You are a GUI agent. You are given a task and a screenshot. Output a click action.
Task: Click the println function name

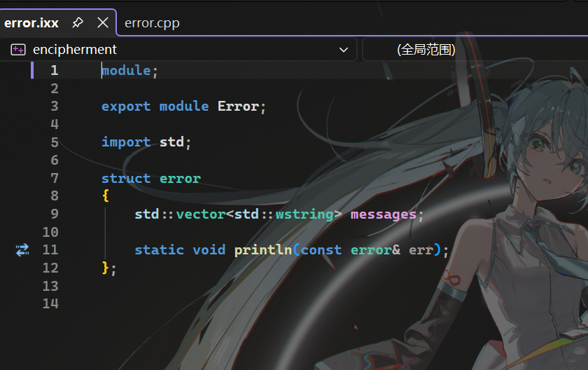(x=263, y=249)
